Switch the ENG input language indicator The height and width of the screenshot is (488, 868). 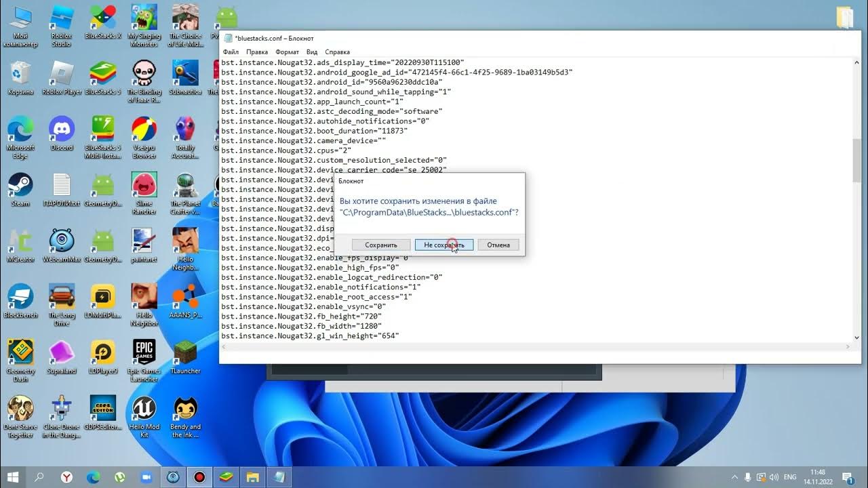790,477
